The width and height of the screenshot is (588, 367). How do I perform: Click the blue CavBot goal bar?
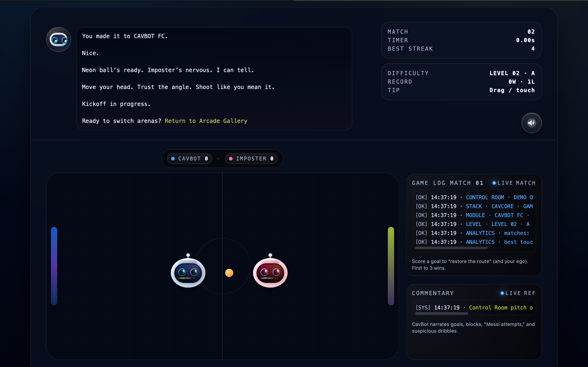[x=54, y=266]
